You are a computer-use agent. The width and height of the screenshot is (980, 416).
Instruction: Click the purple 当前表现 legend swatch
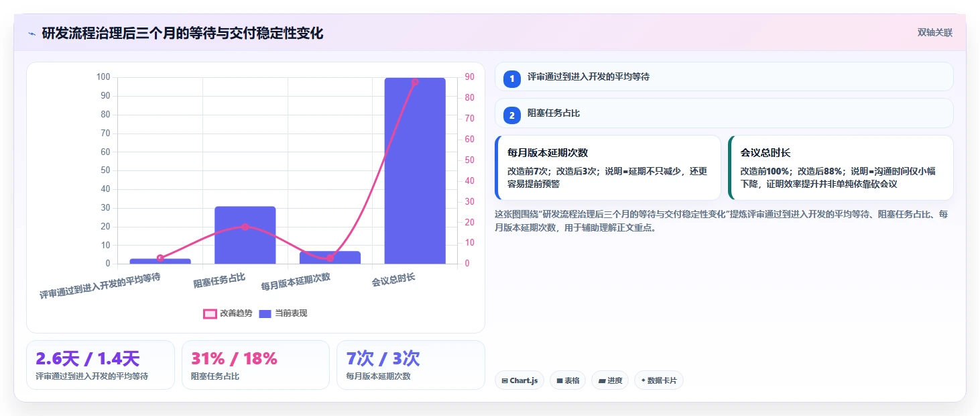[x=265, y=313]
